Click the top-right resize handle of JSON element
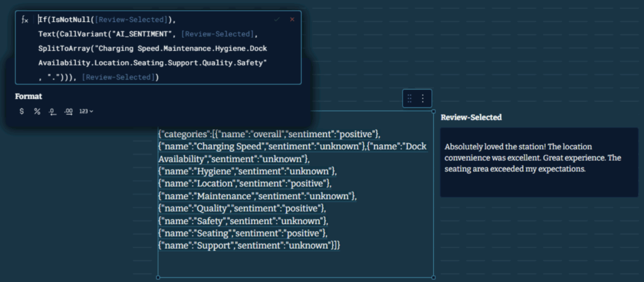644x282 pixels. 433,111
